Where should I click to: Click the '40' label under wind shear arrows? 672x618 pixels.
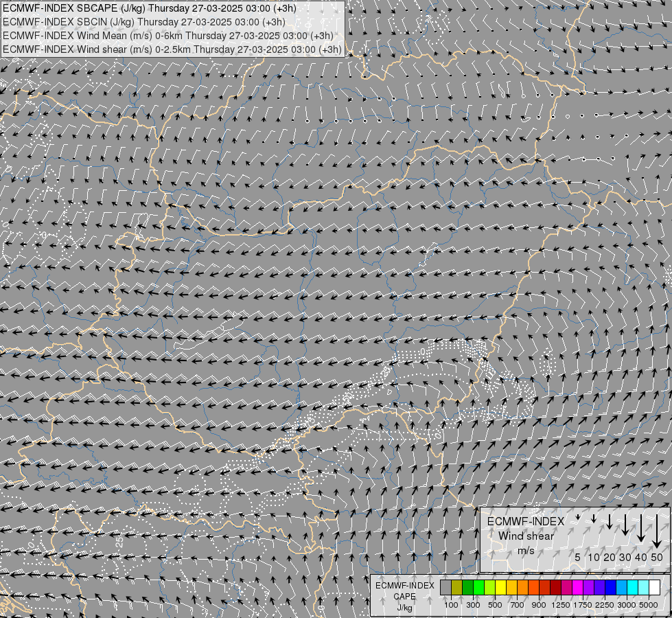(640, 557)
